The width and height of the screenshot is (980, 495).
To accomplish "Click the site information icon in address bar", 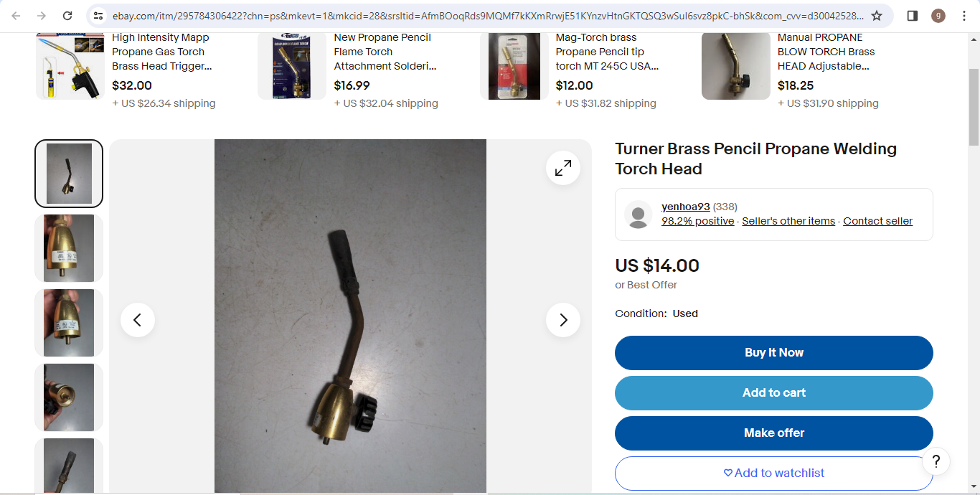I will (x=98, y=16).
